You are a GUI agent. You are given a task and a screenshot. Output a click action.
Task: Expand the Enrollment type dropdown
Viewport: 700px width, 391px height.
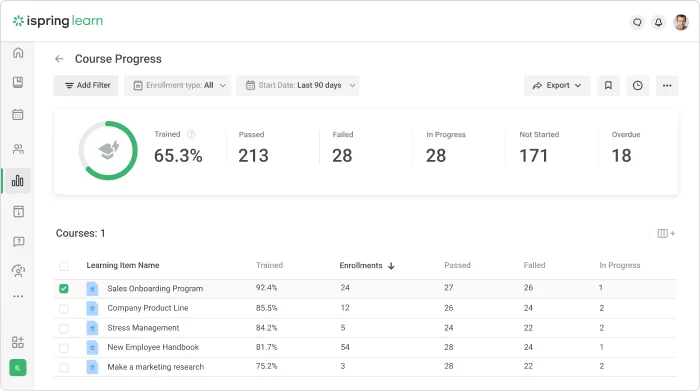178,85
